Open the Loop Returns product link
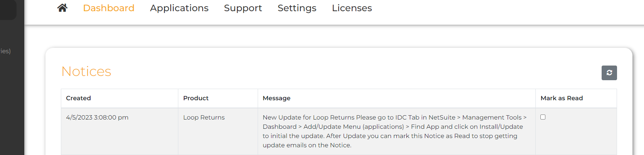This screenshot has width=644, height=155. click(x=204, y=118)
